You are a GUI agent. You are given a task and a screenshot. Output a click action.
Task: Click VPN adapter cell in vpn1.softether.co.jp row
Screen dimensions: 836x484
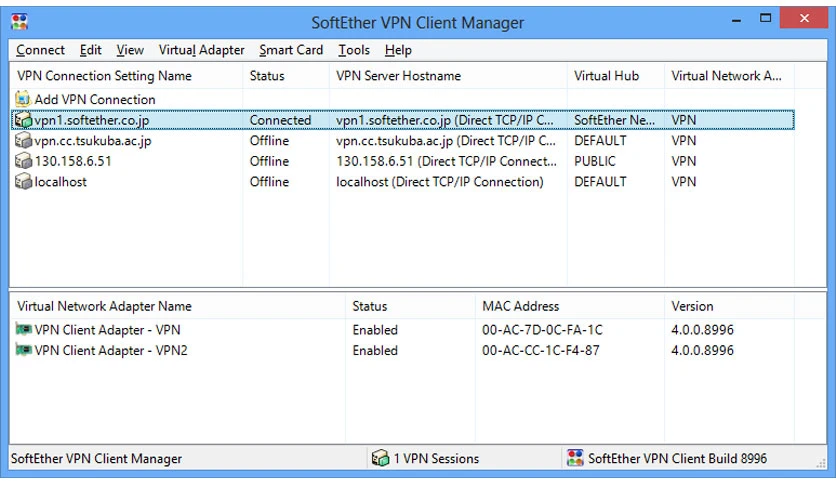[x=684, y=120]
